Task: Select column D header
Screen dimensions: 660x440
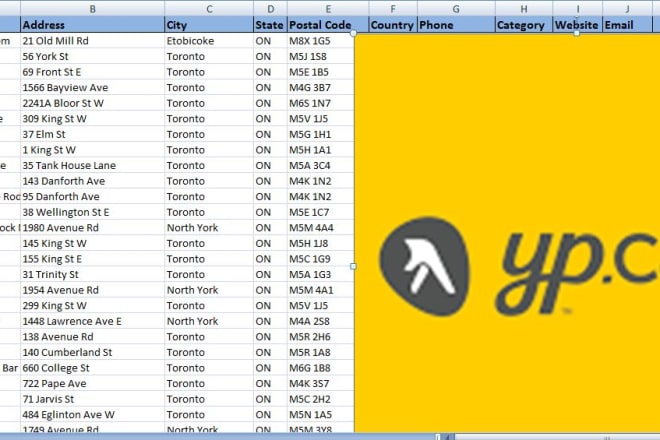Action: pyautogui.click(x=270, y=8)
